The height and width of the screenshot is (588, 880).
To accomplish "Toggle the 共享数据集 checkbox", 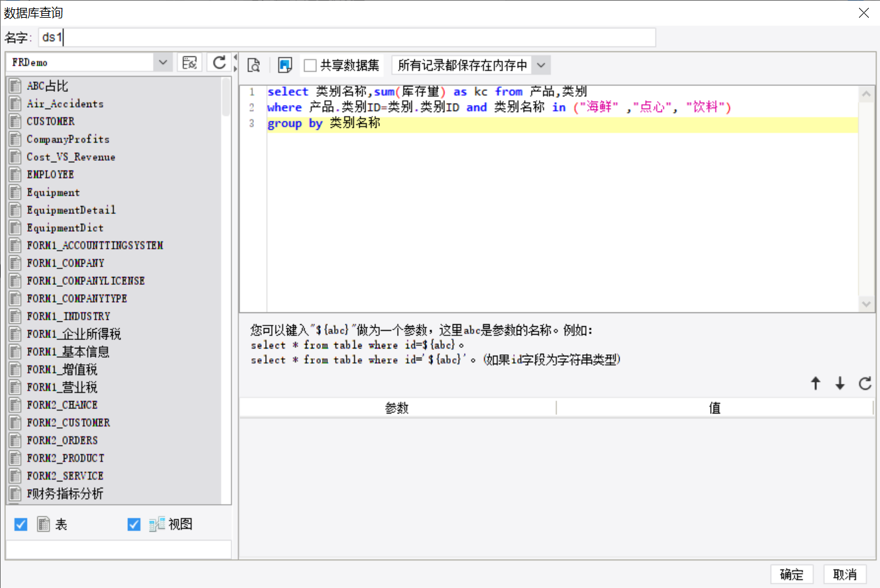I will [310, 65].
